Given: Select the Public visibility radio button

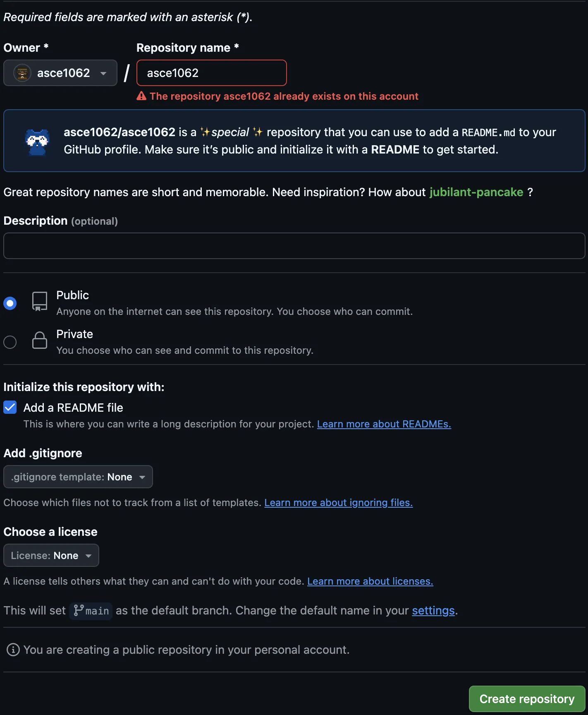Looking at the screenshot, I should (x=10, y=303).
